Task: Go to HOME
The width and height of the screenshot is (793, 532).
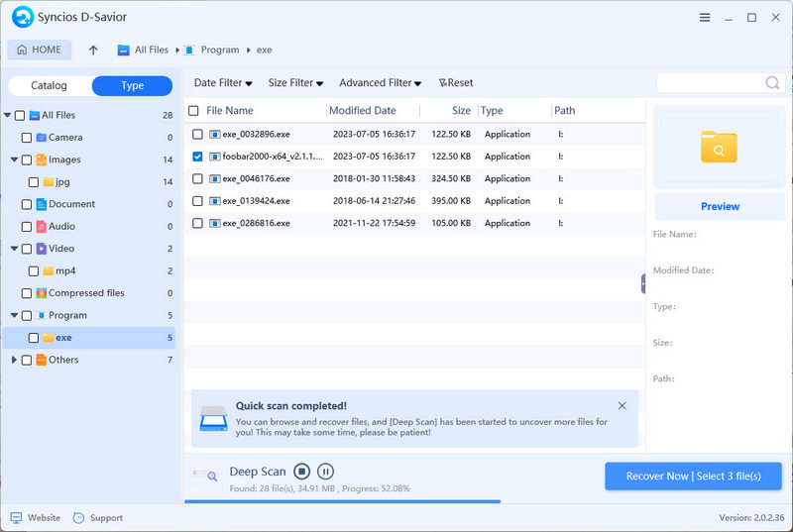Action: [x=40, y=50]
